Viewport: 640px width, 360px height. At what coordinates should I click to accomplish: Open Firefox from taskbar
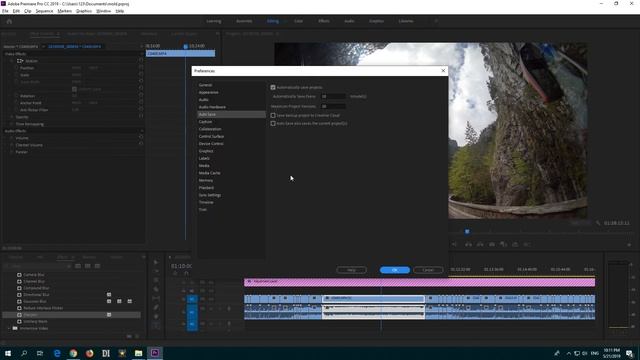[89, 353]
